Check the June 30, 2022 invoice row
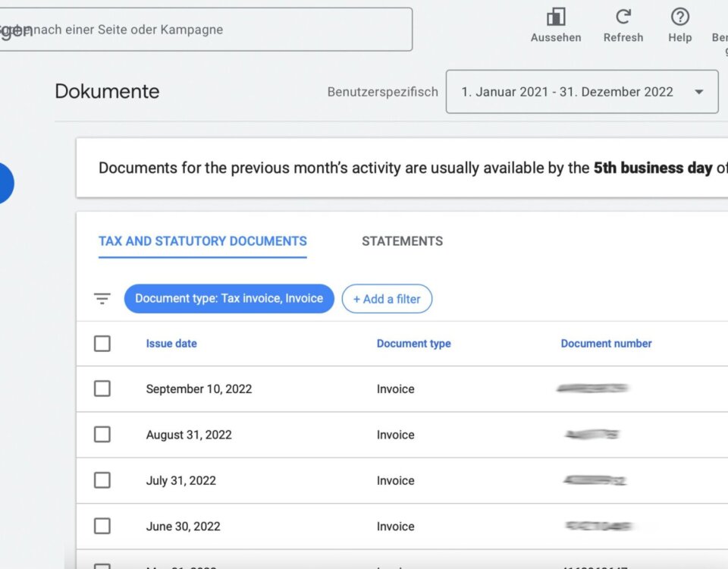 pyautogui.click(x=102, y=526)
